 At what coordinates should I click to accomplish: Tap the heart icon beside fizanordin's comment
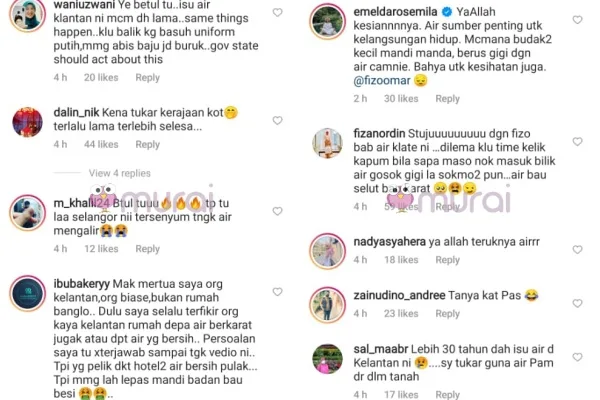[577, 142]
